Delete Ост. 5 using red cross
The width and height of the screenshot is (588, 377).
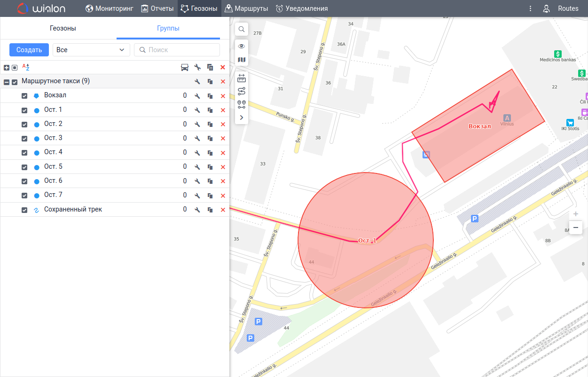point(223,167)
